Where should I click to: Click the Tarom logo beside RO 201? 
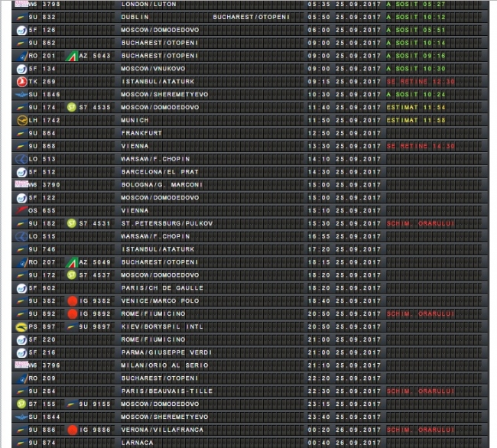22,56
